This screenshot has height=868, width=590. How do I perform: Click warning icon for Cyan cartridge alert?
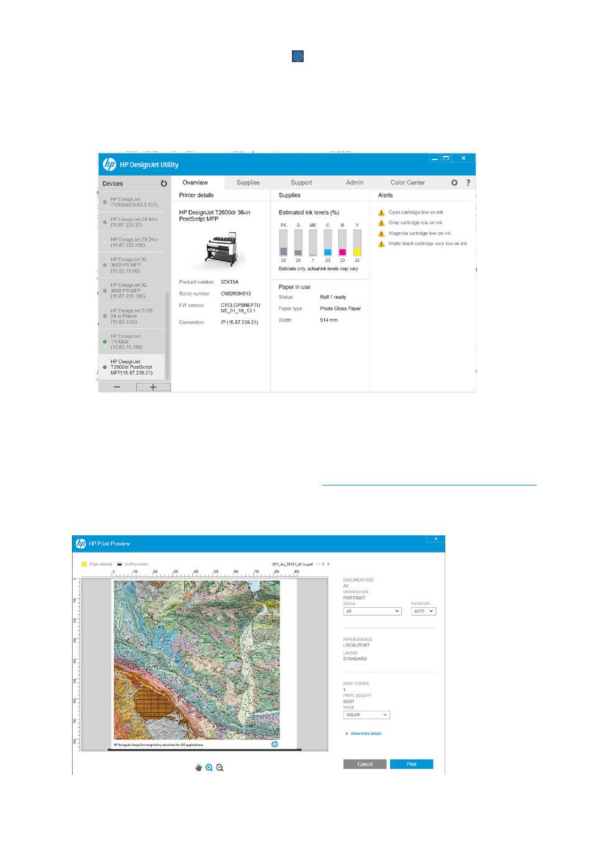(x=381, y=212)
